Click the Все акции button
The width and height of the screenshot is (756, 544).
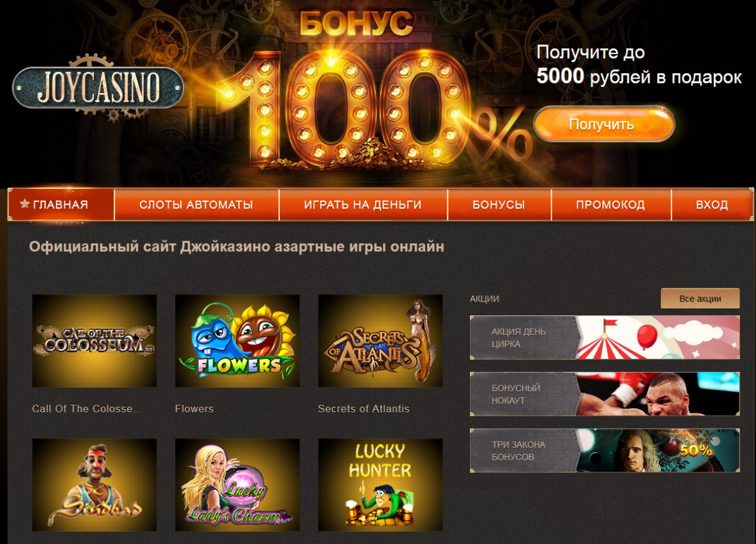tap(700, 298)
